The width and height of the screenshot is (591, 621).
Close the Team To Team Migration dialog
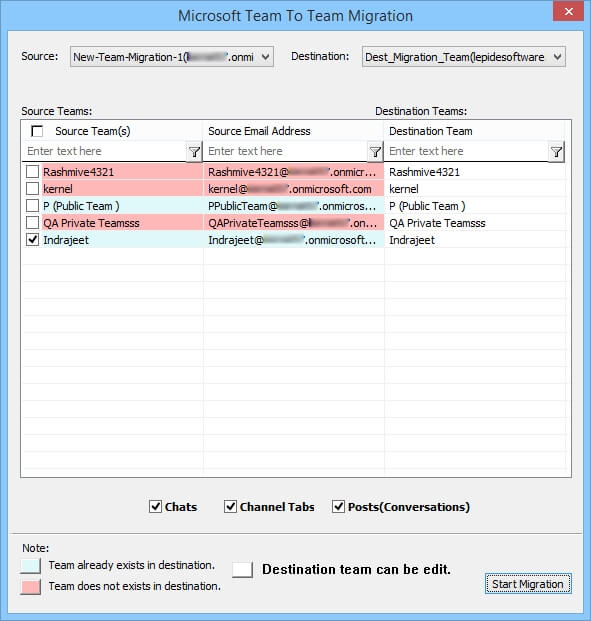[568, 12]
